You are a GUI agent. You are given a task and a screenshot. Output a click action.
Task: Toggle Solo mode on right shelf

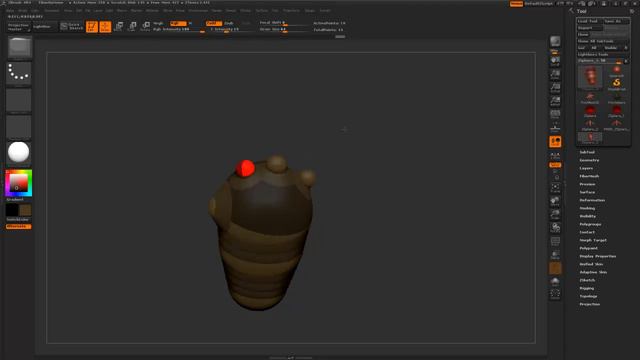pyautogui.click(x=555, y=281)
